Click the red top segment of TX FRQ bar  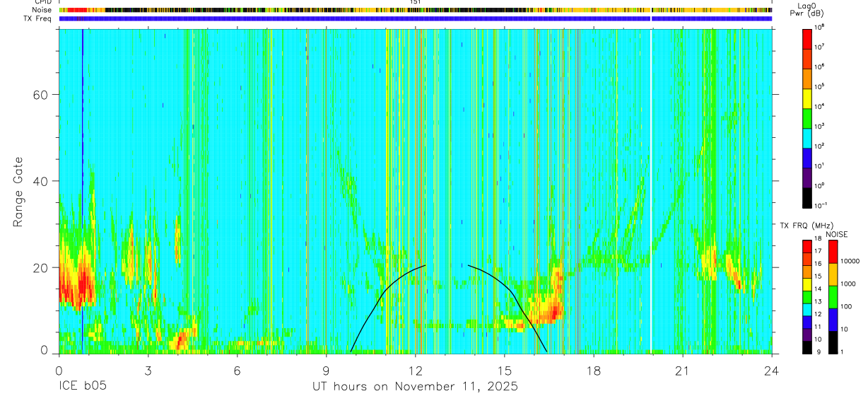[807, 246]
